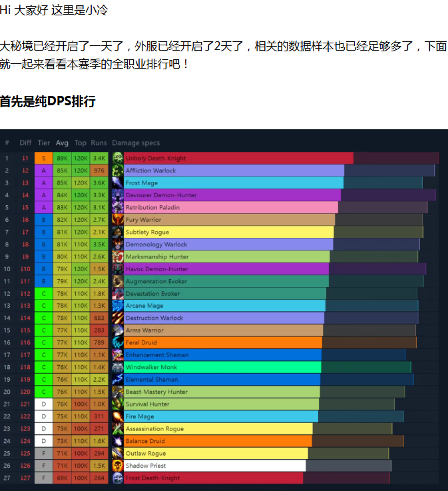The image size is (448, 491).
Task: Click the Marksmanship Hunter bar label
Action: coord(157,256)
